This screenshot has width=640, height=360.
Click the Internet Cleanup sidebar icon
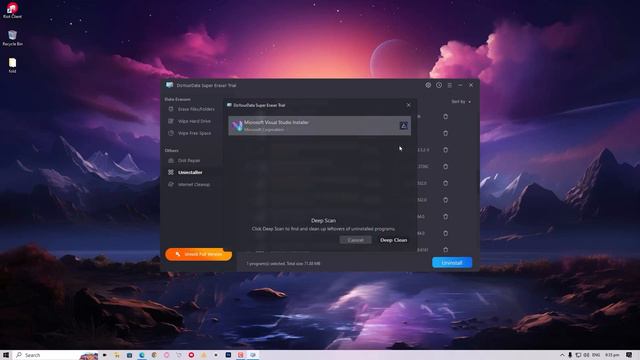click(171, 184)
